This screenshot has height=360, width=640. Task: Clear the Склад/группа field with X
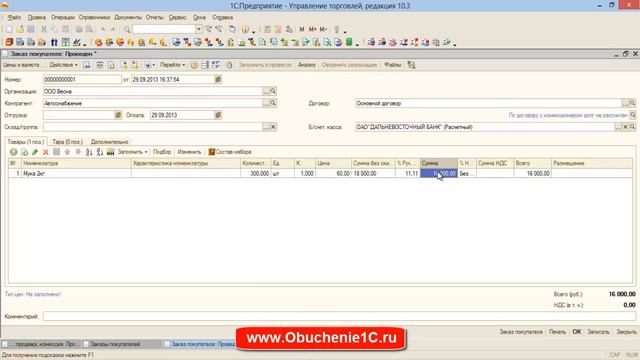273,127
